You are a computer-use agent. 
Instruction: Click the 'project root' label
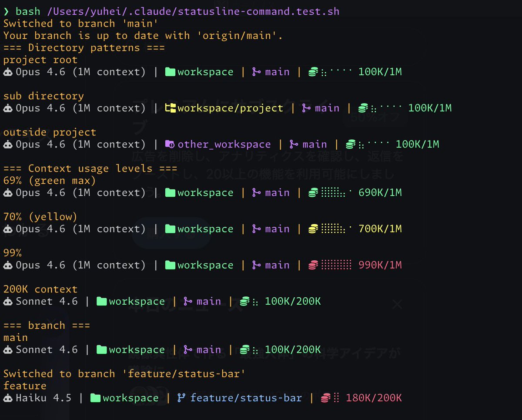[x=40, y=60]
